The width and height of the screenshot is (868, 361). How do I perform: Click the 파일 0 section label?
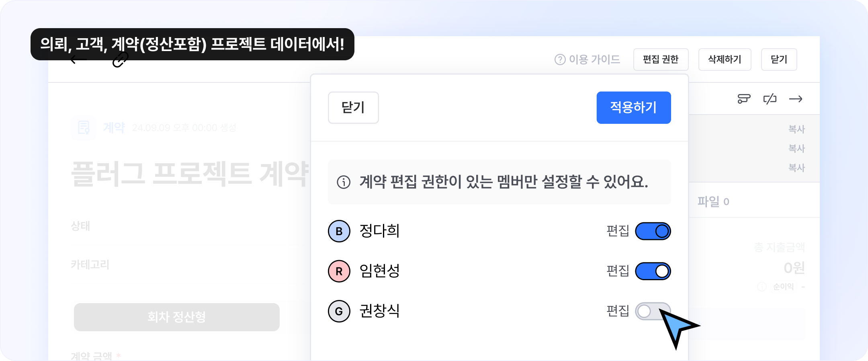[713, 201]
